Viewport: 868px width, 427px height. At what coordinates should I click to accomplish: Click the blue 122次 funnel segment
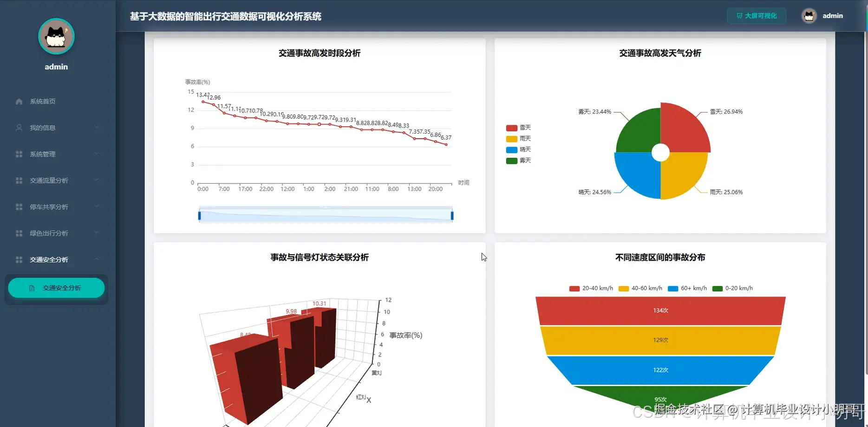tap(660, 370)
